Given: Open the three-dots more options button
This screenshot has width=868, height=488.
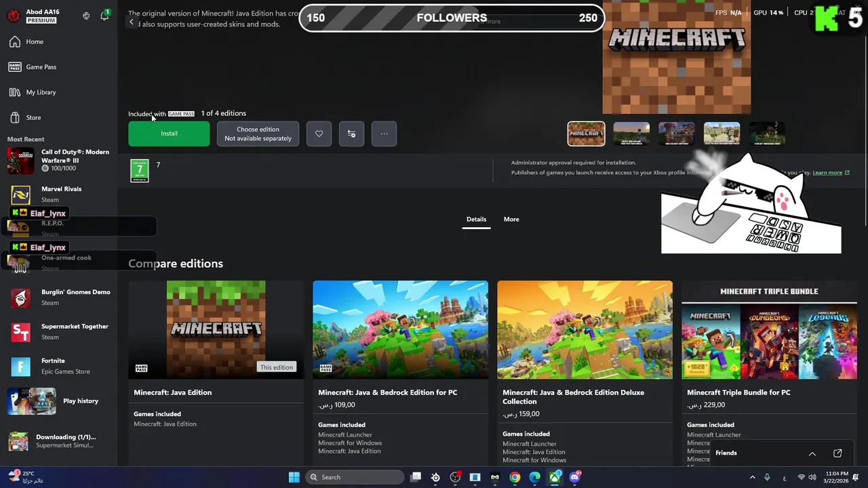Looking at the screenshot, I should [x=384, y=134].
